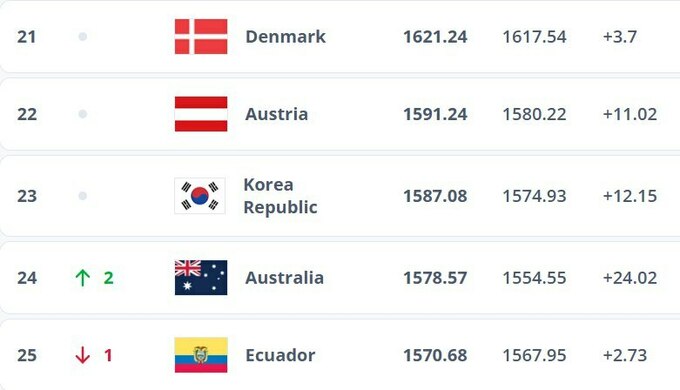Open the Denmark team link
680x390 pixels.
285,36
